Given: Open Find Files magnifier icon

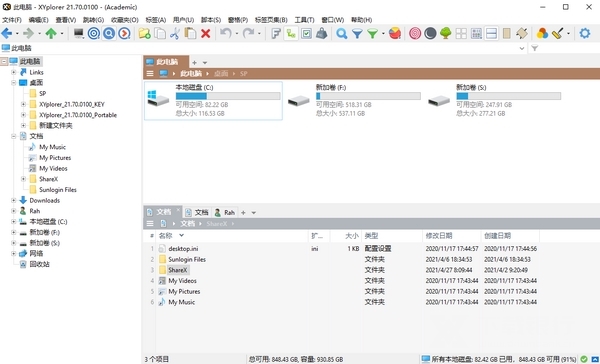Looking at the screenshot, I should 342,34.
